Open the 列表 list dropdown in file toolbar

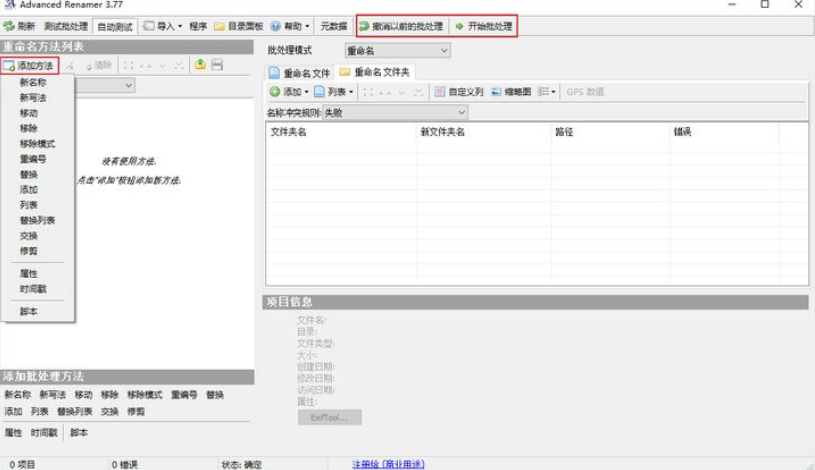coord(334,92)
